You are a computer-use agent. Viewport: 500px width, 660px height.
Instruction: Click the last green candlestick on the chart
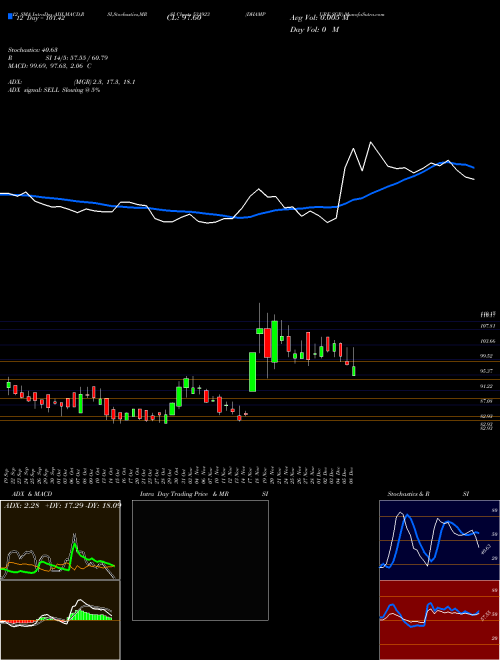(x=354, y=371)
